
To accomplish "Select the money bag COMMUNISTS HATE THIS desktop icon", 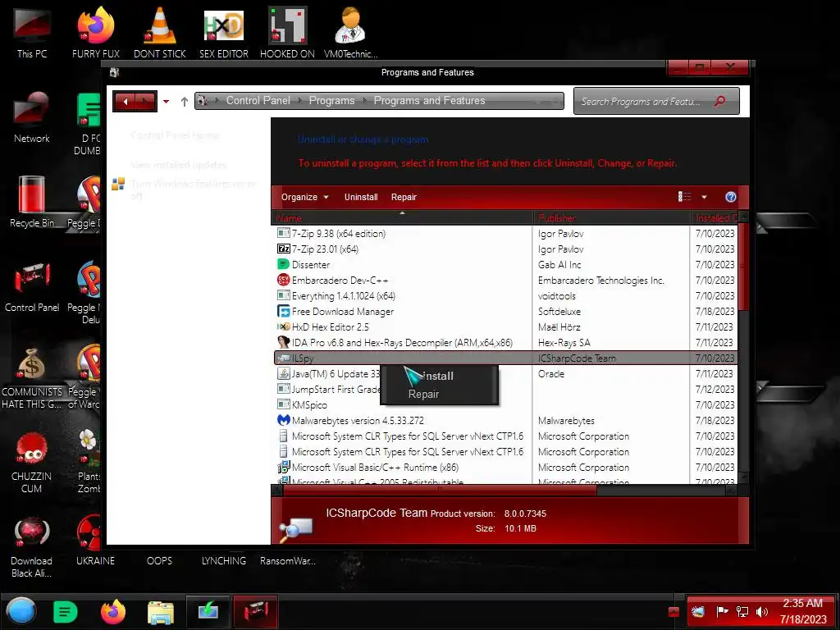I will [x=32, y=377].
